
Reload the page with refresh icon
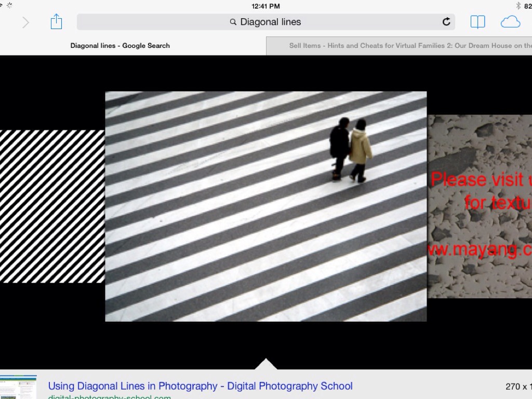click(x=446, y=22)
